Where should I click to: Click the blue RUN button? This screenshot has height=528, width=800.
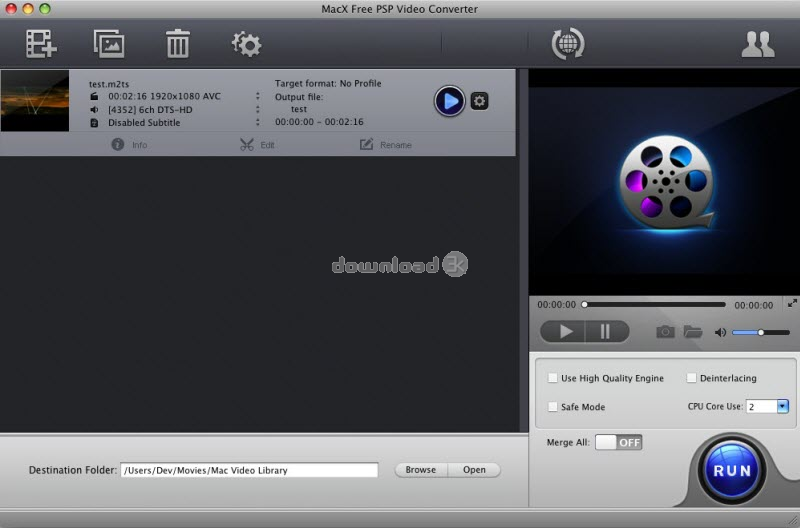(732, 470)
